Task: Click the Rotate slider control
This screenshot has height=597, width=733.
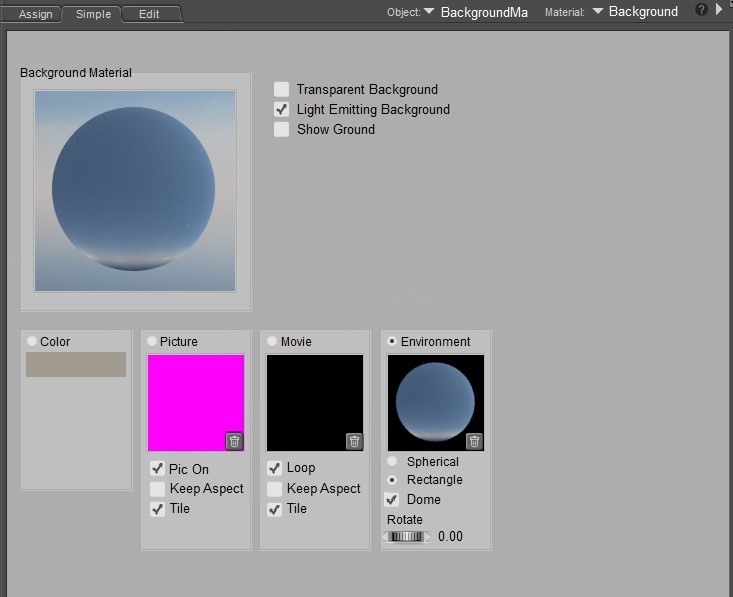Action: click(406, 537)
